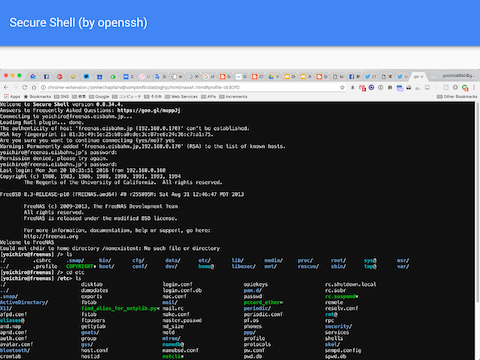The height and width of the screenshot is (360, 480).
Task: Open the yoichiro profile button
Action: [x=459, y=76]
